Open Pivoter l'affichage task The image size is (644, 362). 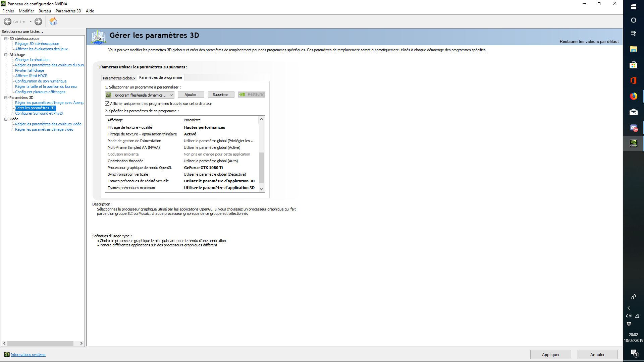[x=30, y=70]
